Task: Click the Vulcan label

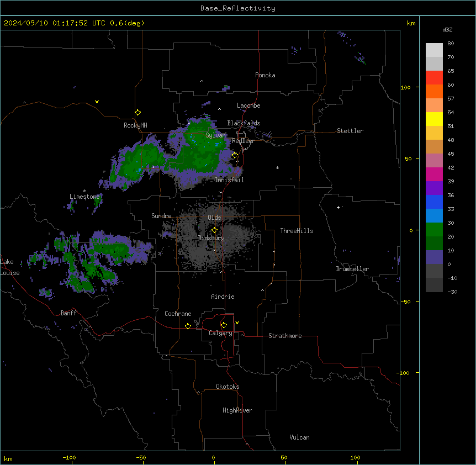Action: coord(299,437)
